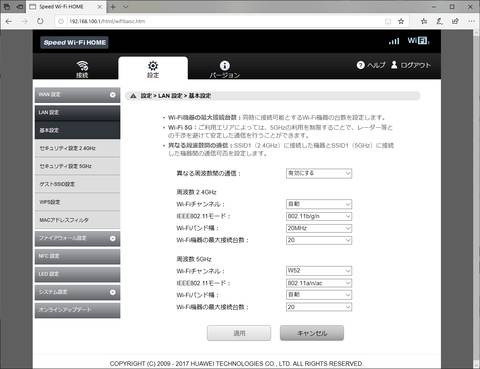
Task: Select the Speed Wi-Fi HOME browser tab
Action: coord(66,7)
